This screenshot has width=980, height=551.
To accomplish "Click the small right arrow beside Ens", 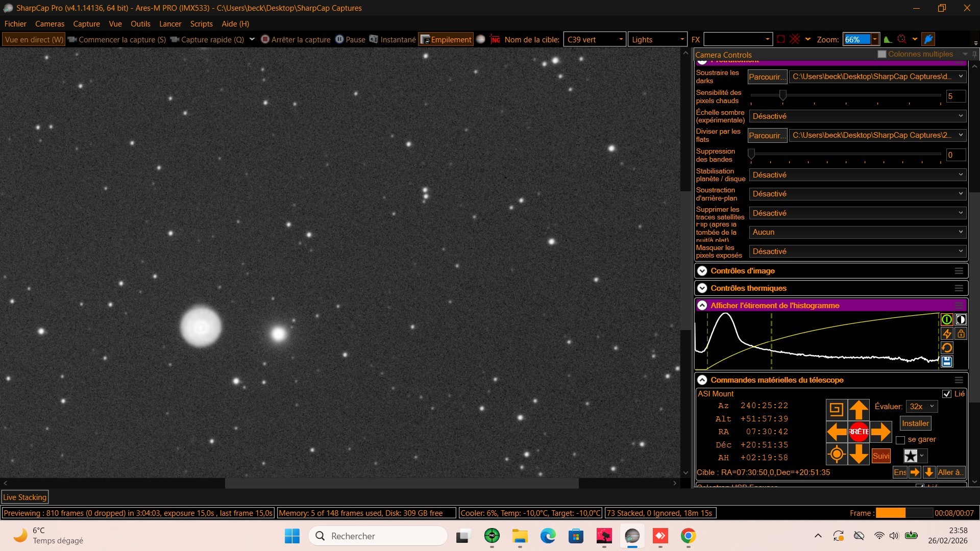I will click(x=915, y=472).
